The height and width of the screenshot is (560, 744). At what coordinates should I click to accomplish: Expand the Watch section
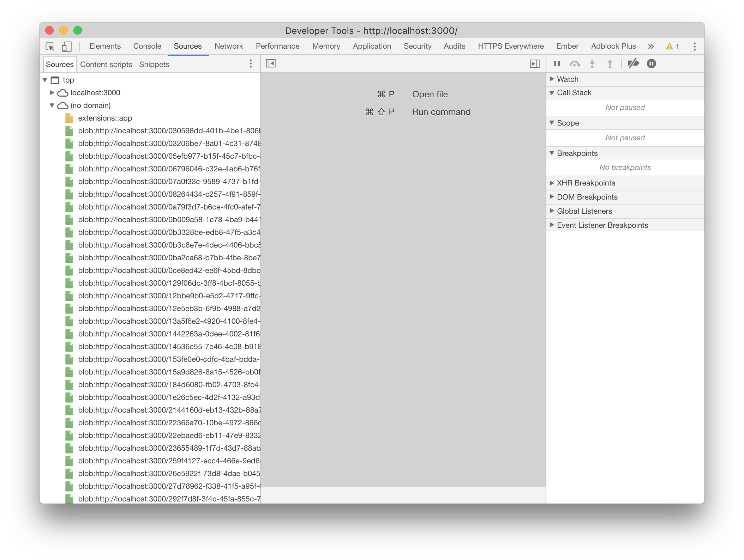tap(552, 79)
